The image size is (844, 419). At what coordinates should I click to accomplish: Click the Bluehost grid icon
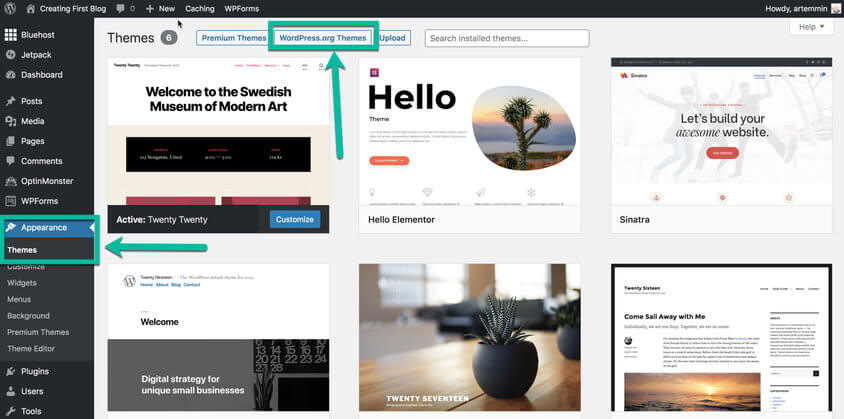click(x=10, y=35)
